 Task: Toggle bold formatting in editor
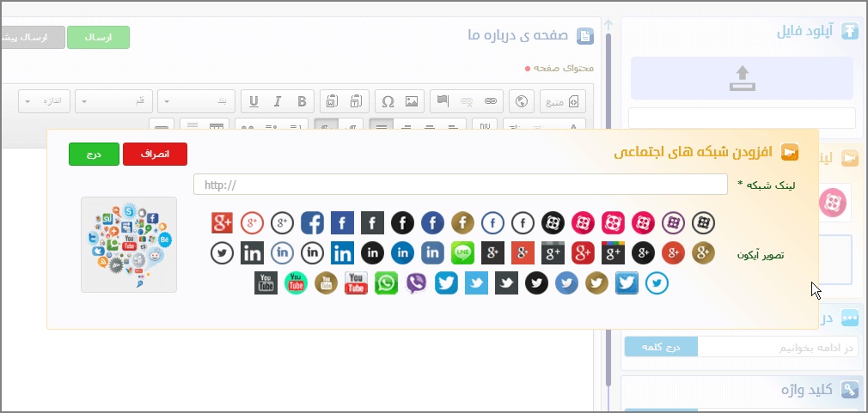301,101
